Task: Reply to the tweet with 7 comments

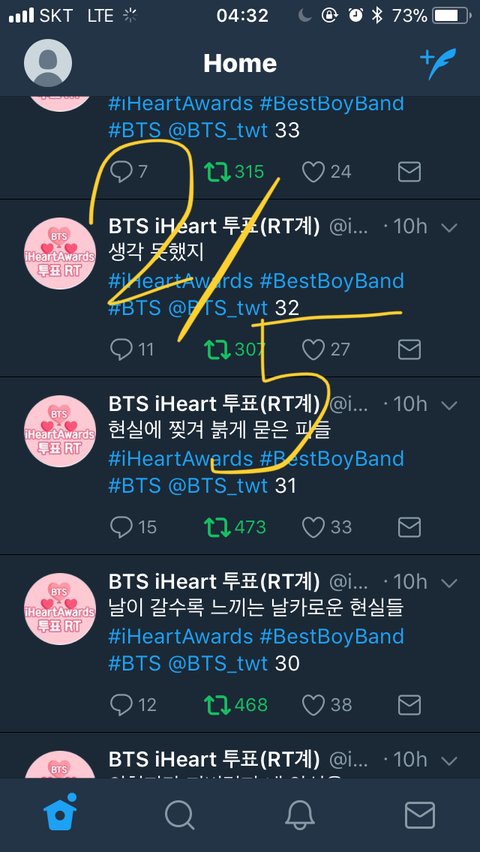Action: [121, 172]
